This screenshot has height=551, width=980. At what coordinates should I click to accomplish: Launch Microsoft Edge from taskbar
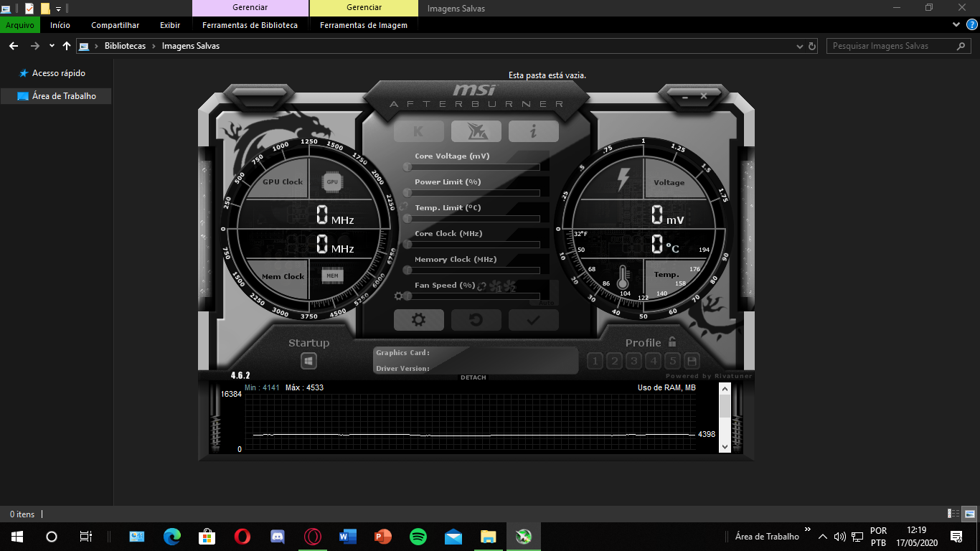[x=172, y=536]
